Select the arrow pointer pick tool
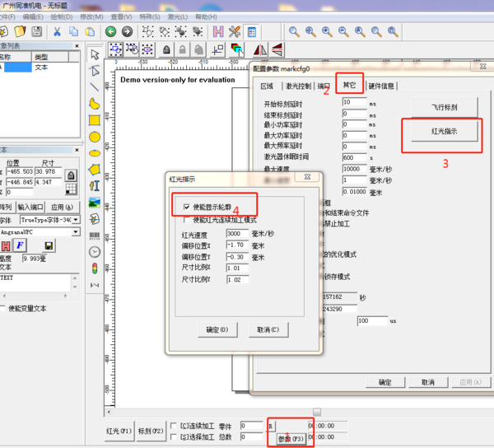 (x=95, y=54)
